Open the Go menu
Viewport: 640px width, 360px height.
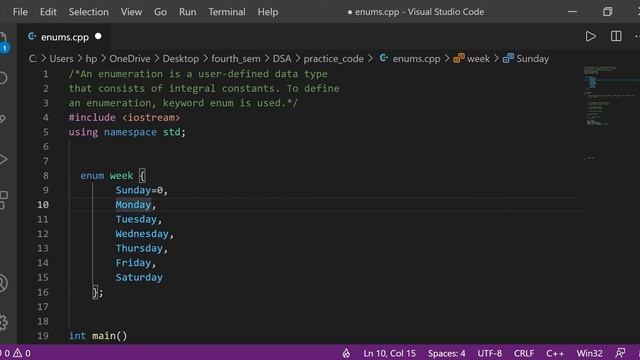[x=160, y=12]
